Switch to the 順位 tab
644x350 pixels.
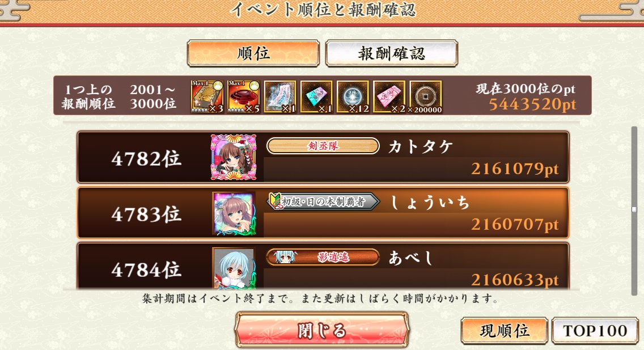click(253, 53)
